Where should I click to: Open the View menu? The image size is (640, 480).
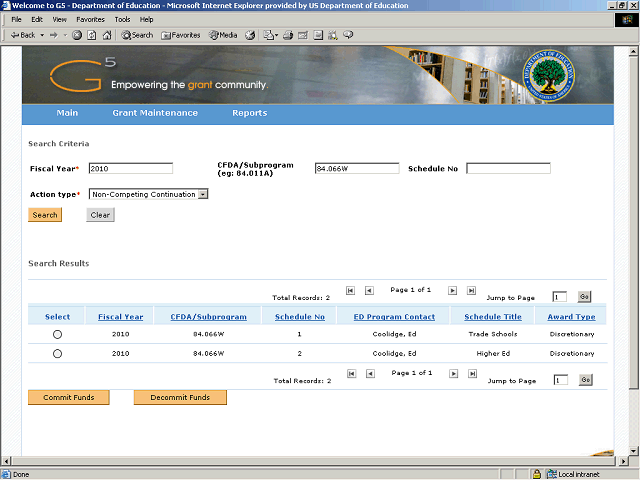point(60,20)
